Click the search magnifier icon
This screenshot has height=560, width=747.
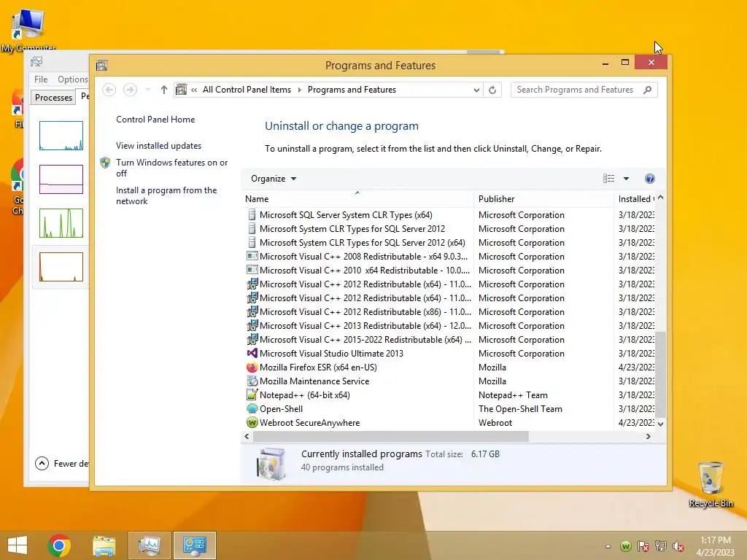click(x=647, y=90)
